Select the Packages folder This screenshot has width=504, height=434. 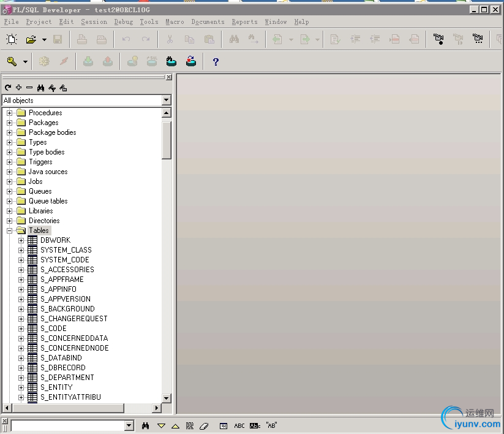[x=43, y=123]
